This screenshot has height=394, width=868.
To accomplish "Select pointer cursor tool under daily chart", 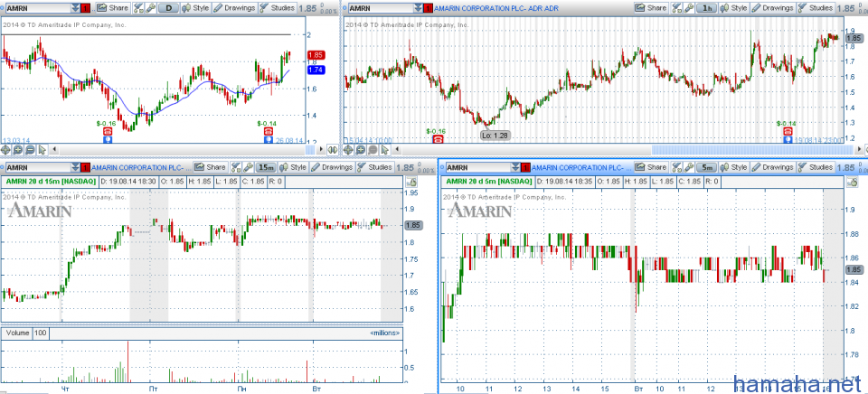I will pos(42,149).
